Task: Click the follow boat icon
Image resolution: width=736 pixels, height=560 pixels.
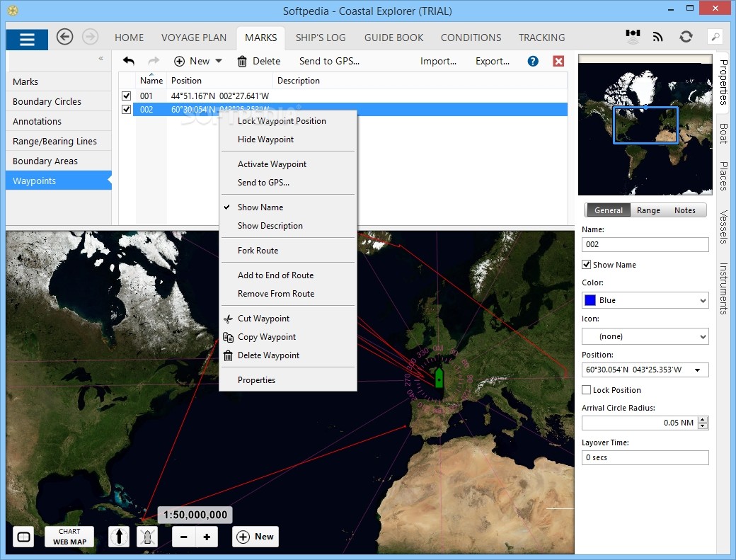Action: pyautogui.click(x=147, y=537)
